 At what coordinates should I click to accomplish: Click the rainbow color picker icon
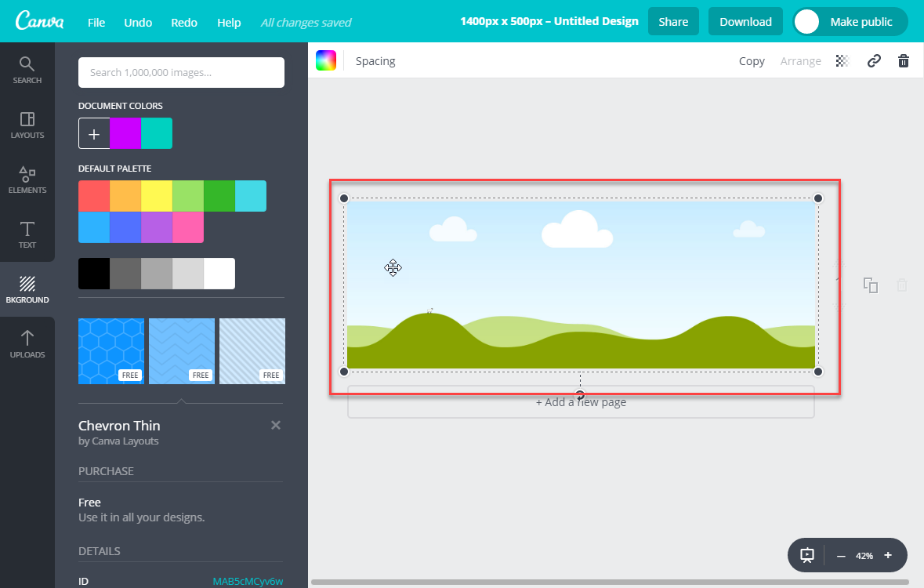326,61
